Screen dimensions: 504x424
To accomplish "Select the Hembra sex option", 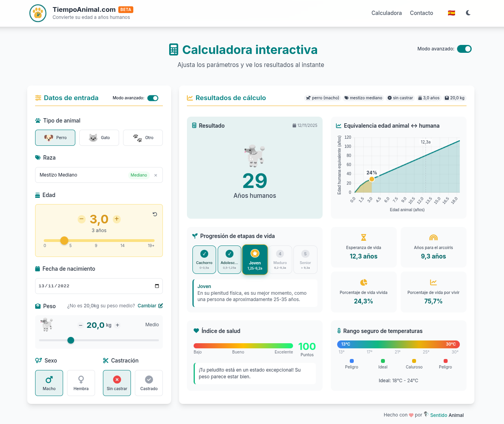I will click(81, 383).
